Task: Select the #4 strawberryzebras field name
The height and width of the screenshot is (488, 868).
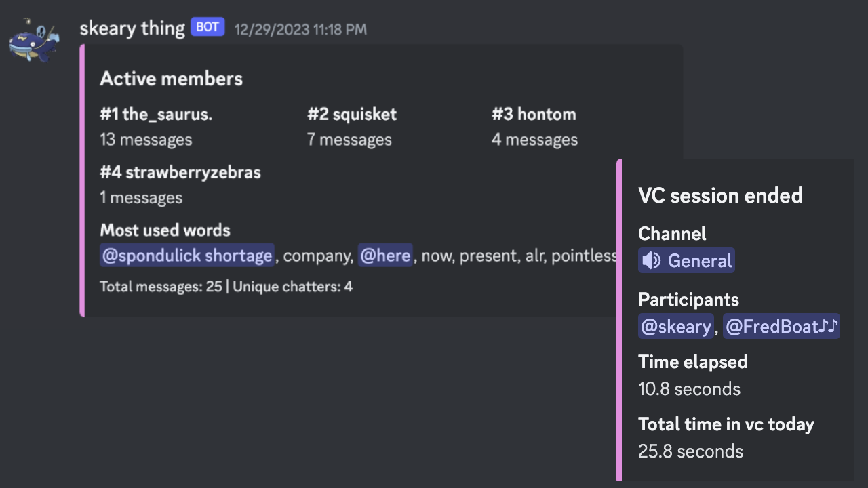Action: click(180, 172)
